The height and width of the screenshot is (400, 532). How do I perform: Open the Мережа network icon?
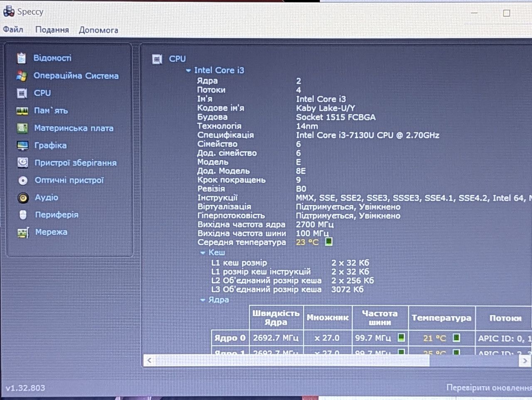click(23, 233)
